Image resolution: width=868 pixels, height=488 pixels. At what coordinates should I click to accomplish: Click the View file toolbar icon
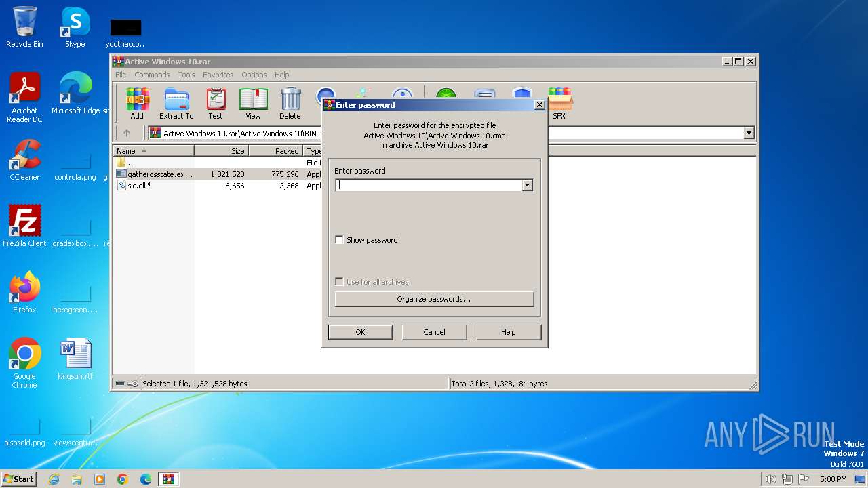pos(253,99)
